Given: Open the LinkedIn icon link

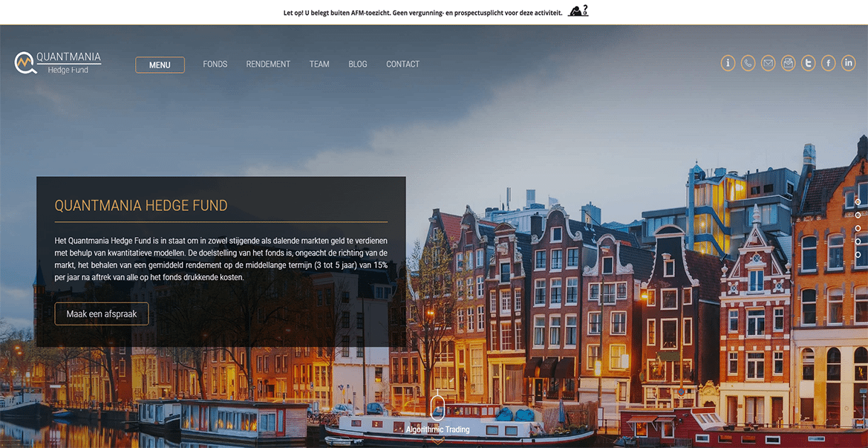Looking at the screenshot, I should [849, 63].
